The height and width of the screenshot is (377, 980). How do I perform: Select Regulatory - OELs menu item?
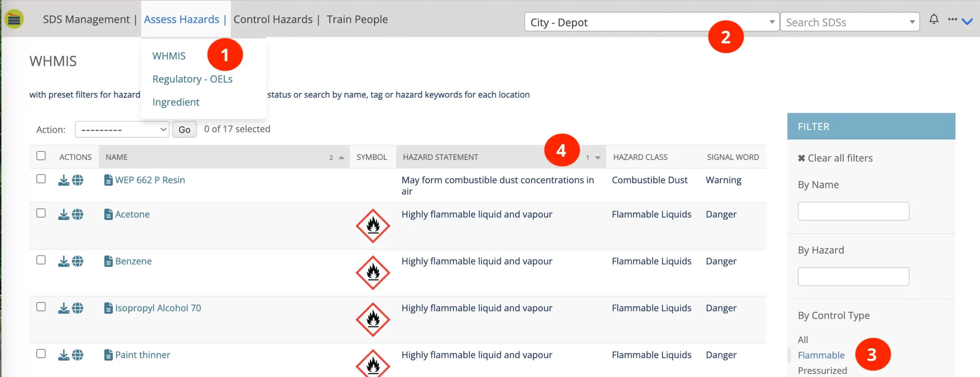(x=192, y=79)
